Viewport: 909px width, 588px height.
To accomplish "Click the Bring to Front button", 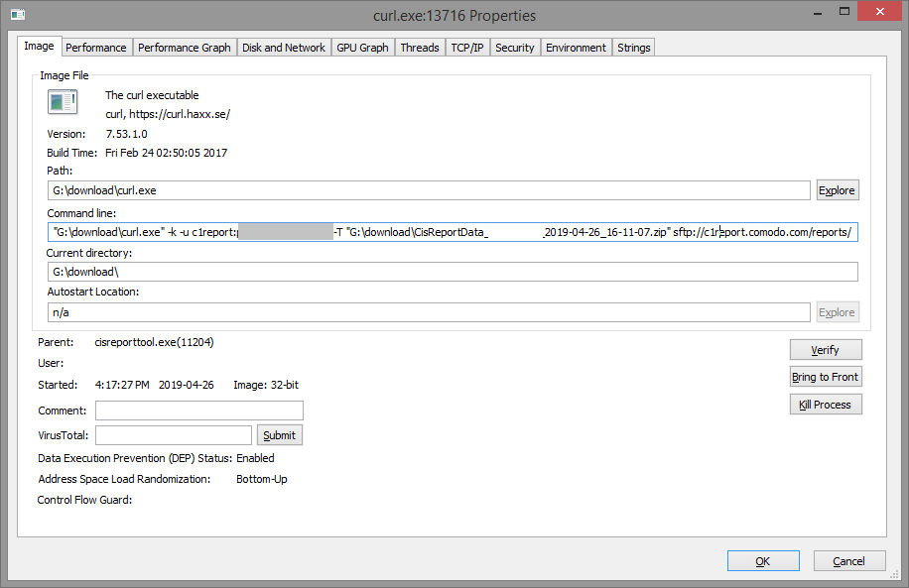I will coord(825,377).
